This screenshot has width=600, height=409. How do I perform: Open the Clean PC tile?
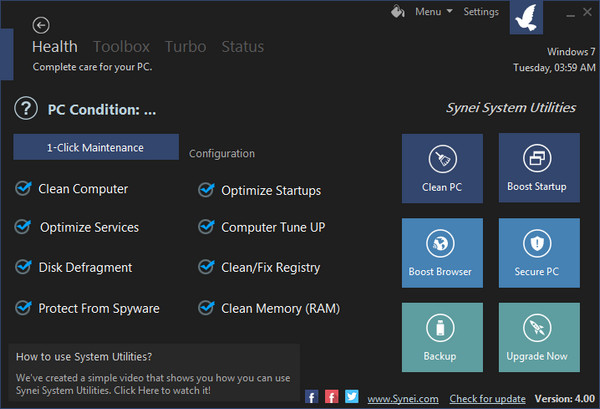441,168
